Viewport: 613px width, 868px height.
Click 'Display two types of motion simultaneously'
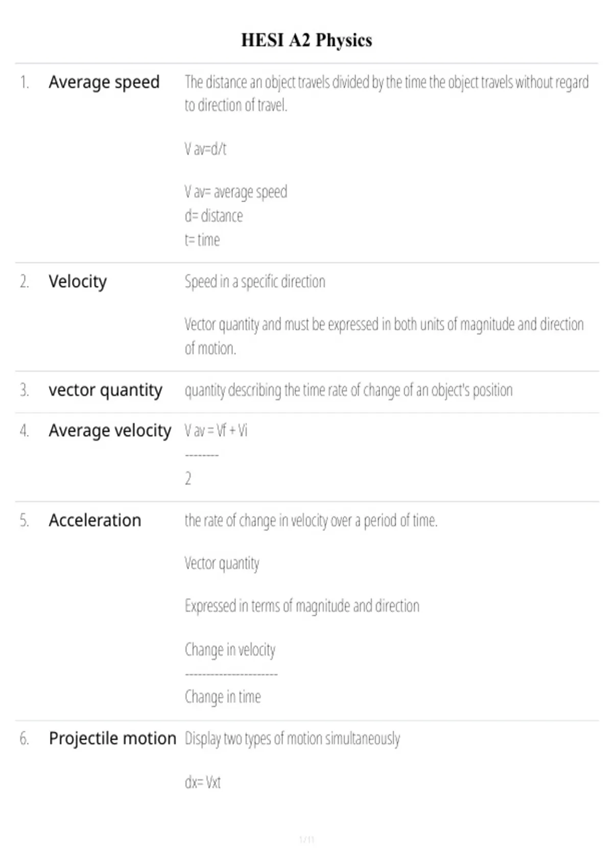point(292,739)
